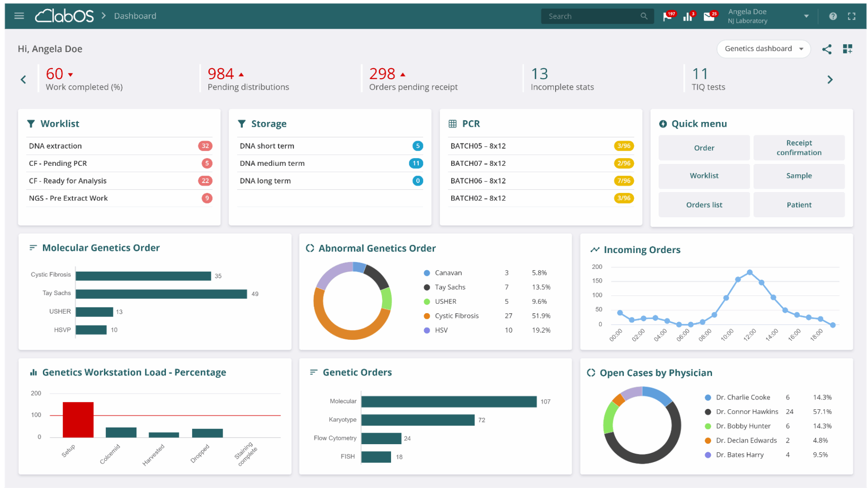
Task: Click the add widget grid icon
Action: coord(847,49)
